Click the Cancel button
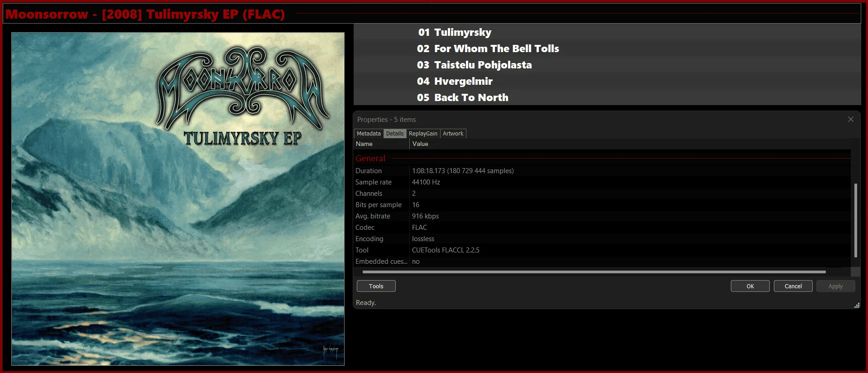The height and width of the screenshot is (373, 868). (793, 286)
